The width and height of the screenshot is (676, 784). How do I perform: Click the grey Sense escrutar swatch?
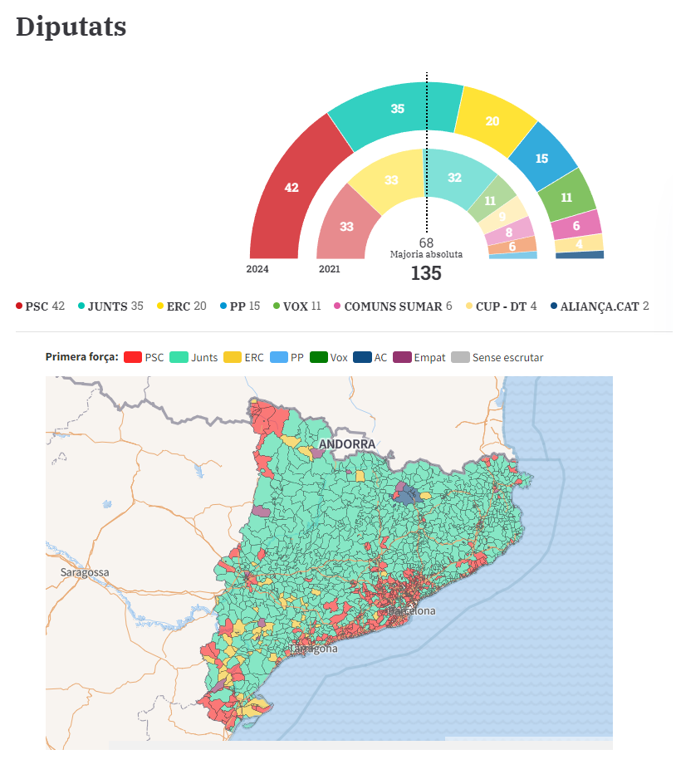coord(459,358)
